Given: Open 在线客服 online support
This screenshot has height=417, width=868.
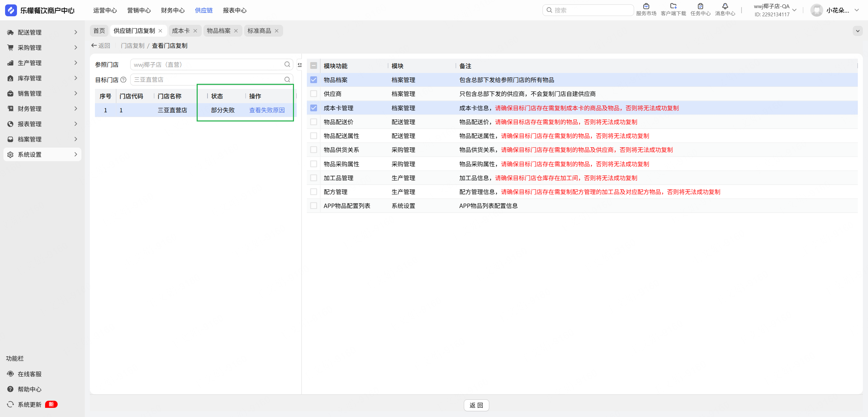Looking at the screenshot, I should click(x=29, y=374).
